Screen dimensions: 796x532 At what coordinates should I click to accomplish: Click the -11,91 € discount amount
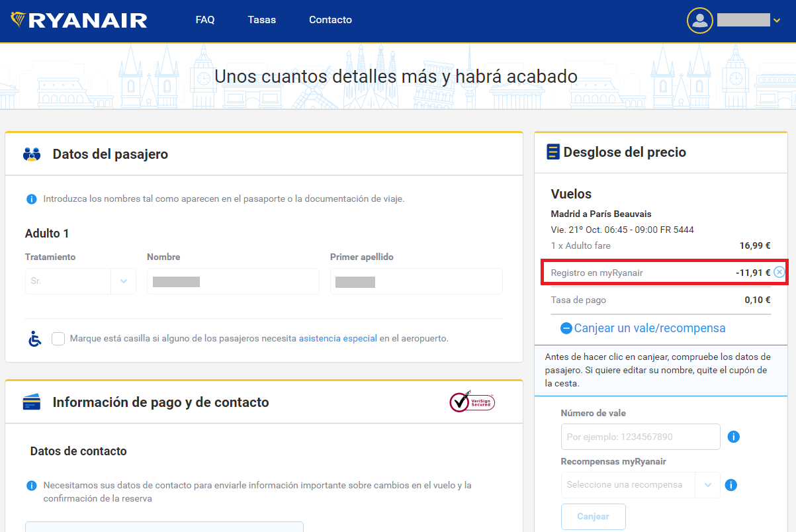coord(753,272)
